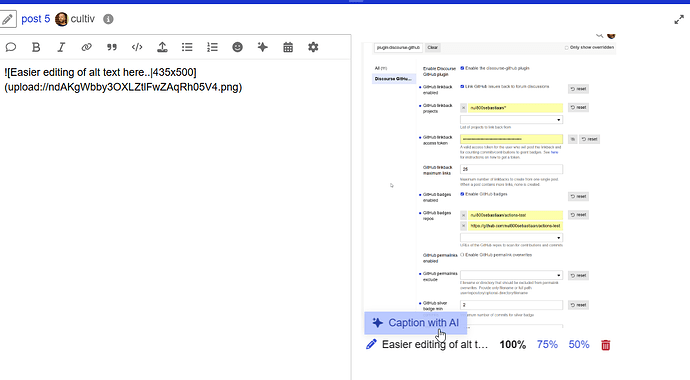Open AI helper sparkle toolbar icon
The image size is (690, 380).
(263, 47)
